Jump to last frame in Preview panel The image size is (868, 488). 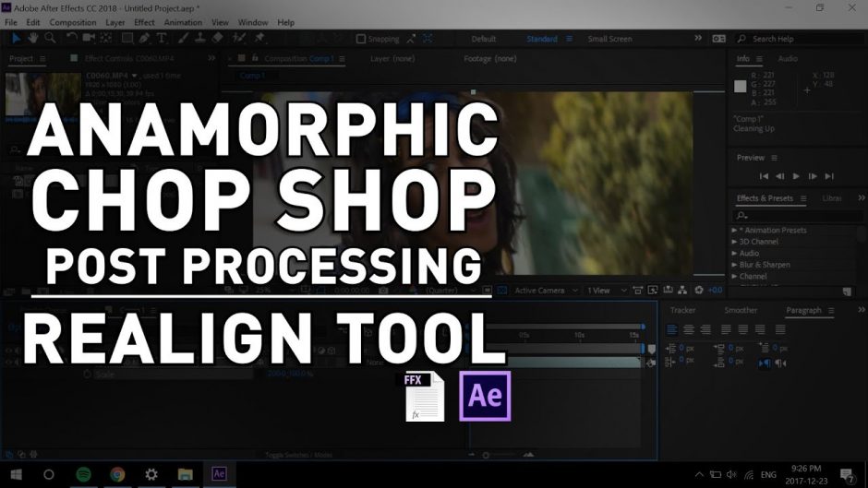pos(829,176)
